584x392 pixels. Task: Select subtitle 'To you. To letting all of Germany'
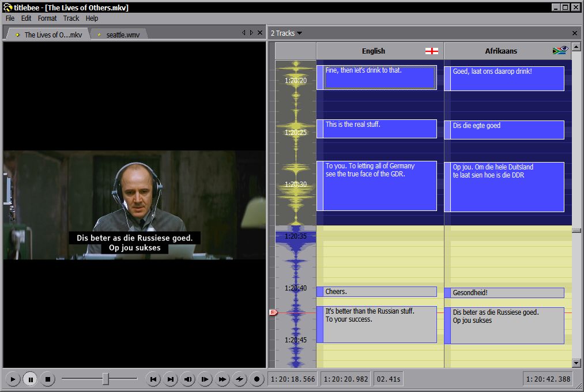(x=376, y=186)
